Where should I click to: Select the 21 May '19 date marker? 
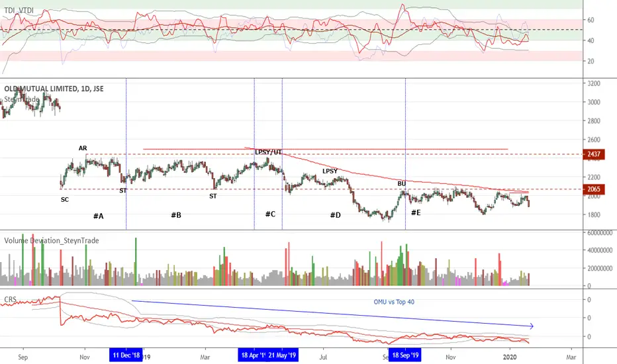click(282, 355)
